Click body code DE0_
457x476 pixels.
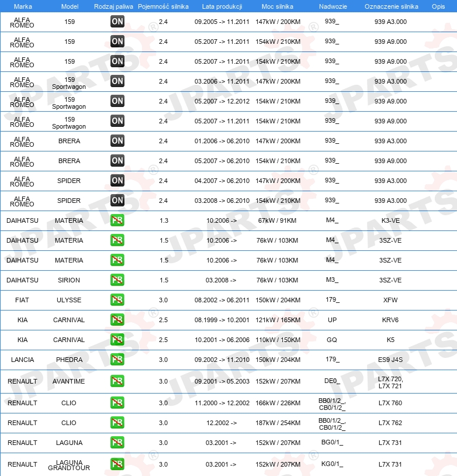click(333, 381)
